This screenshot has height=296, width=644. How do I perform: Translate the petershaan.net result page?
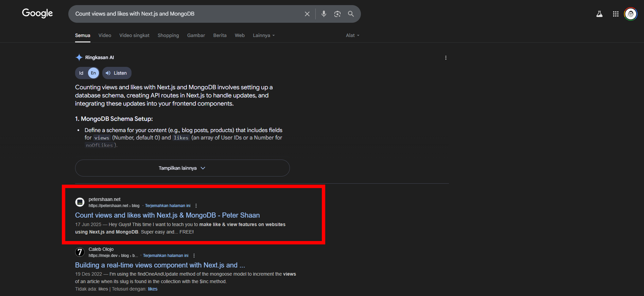click(168, 206)
